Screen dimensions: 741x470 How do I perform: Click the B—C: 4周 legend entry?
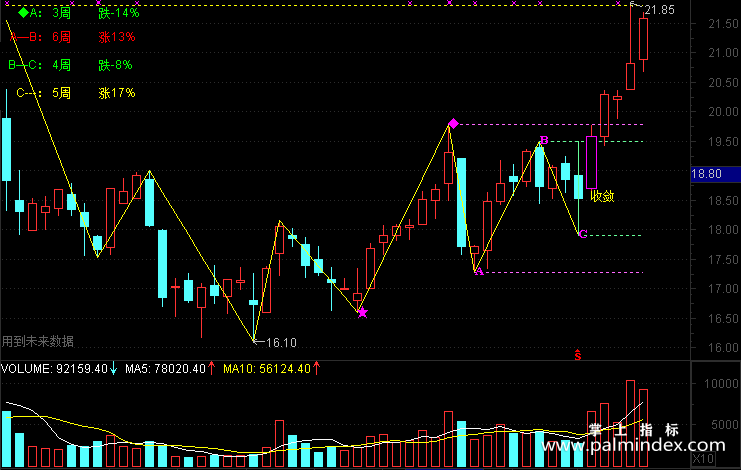tap(39, 65)
